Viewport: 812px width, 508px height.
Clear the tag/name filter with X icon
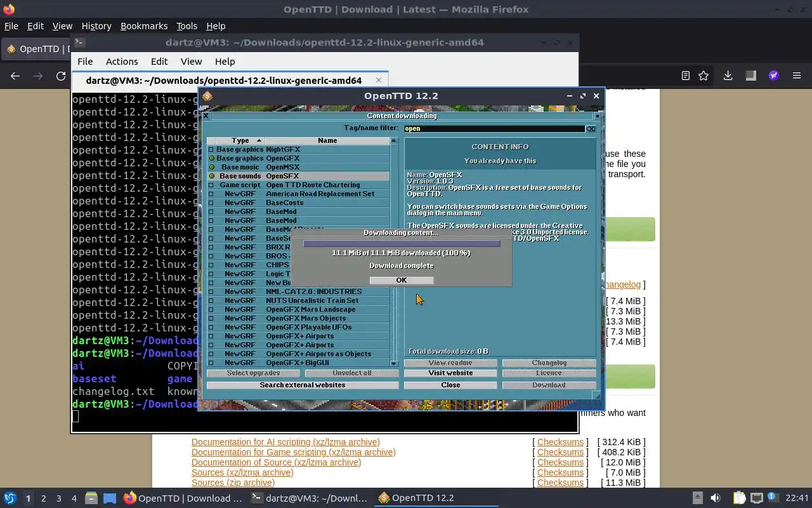pos(591,128)
